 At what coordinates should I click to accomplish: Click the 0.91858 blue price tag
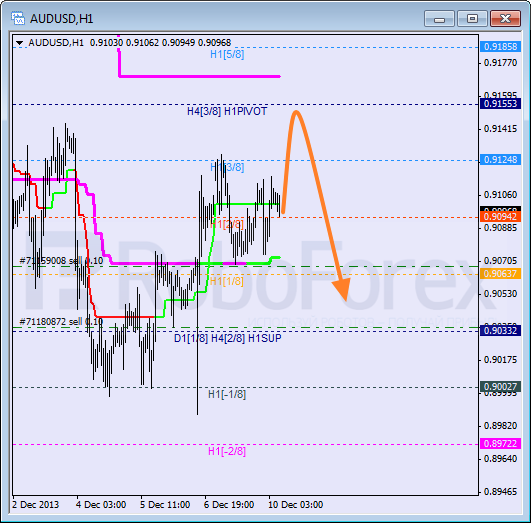pyautogui.click(x=501, y=47)
